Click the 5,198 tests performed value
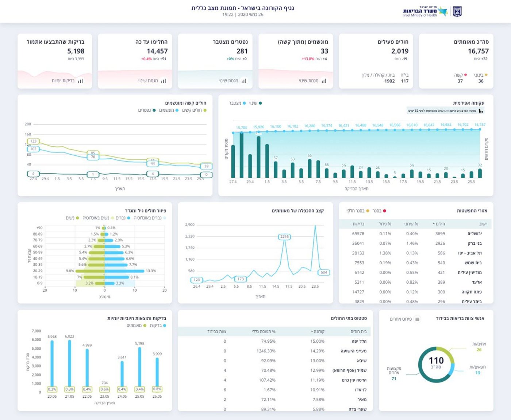511x420 pixels. click(76, 51)
